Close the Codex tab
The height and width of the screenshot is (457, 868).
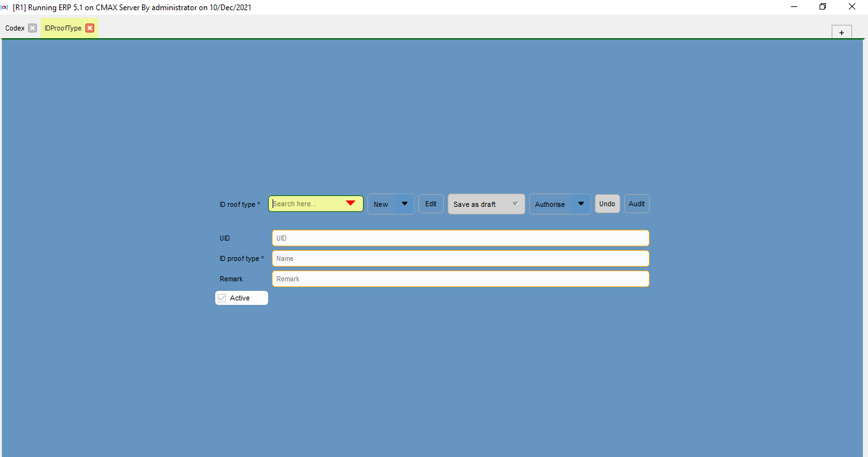pos(32,28)
